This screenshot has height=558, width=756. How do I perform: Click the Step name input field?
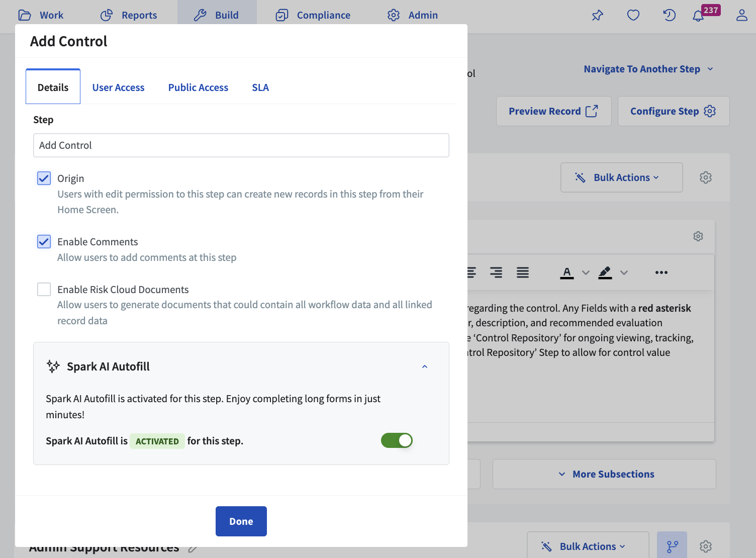coord(241,145)
